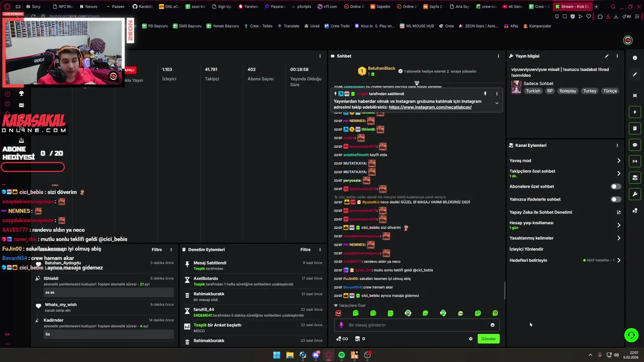Image resolution: width=644 pixels, height=362 pixels.
Task: Open WL MOUSE HUB bookmark
Action: point(417,26)
